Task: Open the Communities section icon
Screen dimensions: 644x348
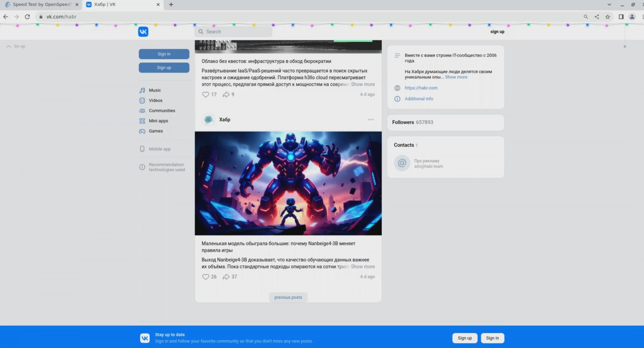Action: click(x=142, y=111)
